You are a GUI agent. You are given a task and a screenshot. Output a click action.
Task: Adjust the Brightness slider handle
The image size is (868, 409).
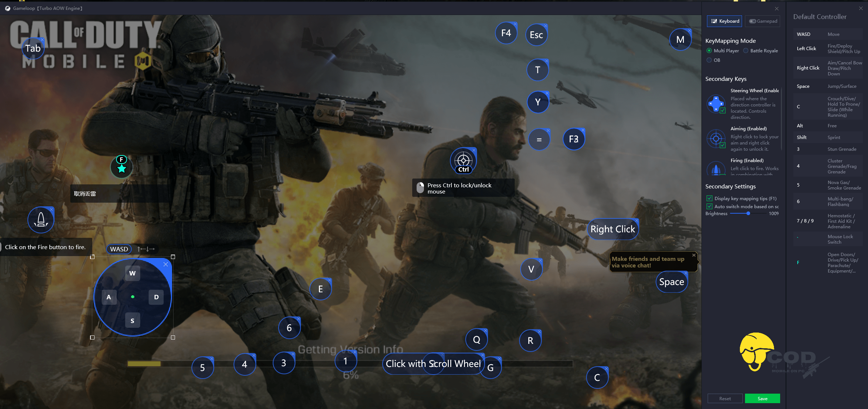pyautogui.click(x=748, y=214)
